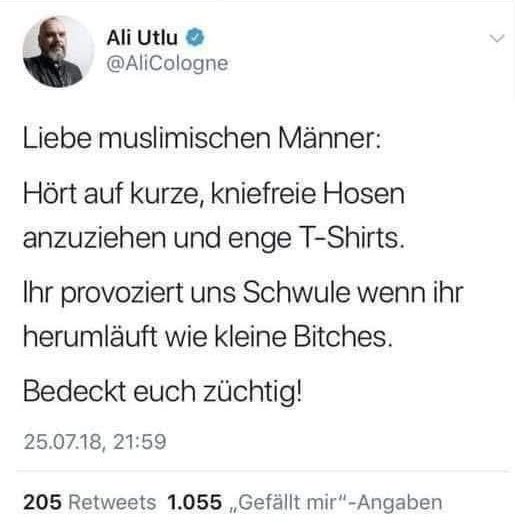Click the line "Liebe muslimischen Männer:"
515x523 pixels.
coord(202,138)
